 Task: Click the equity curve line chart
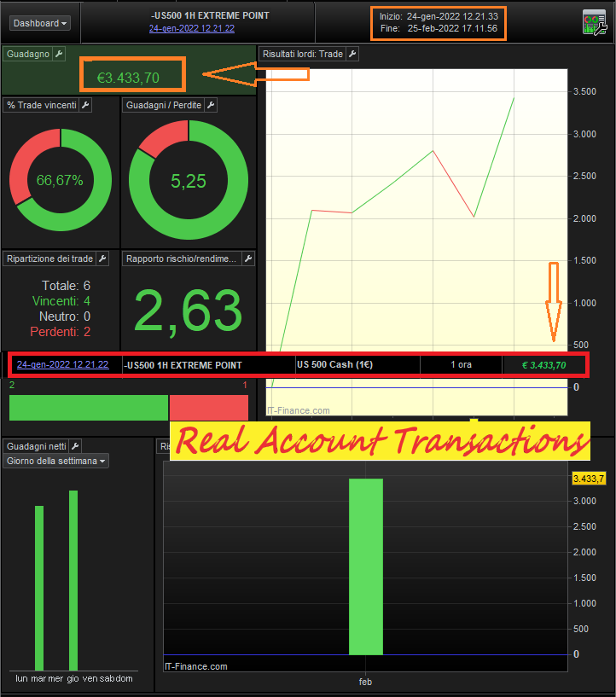point(416,242)
